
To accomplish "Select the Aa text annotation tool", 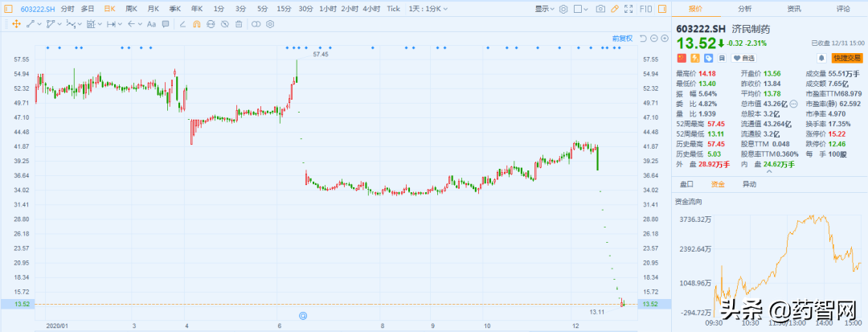I will (151, 24).
